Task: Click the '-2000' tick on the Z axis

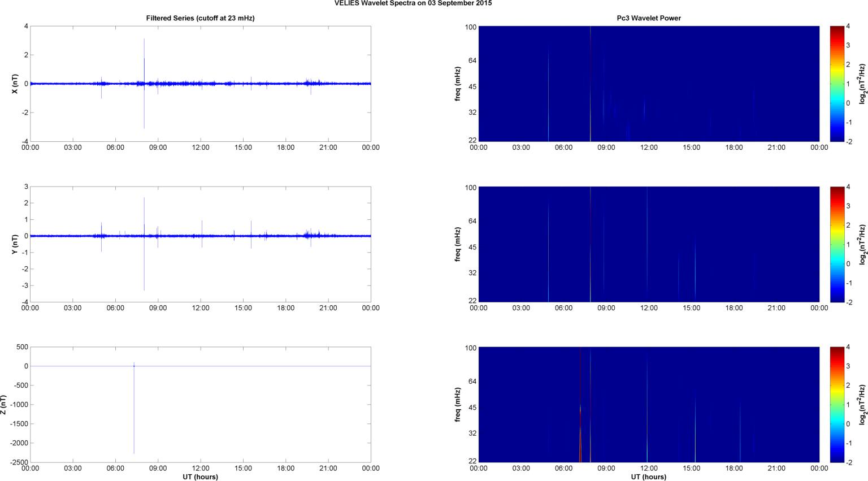Action: (x=17, y=443)
